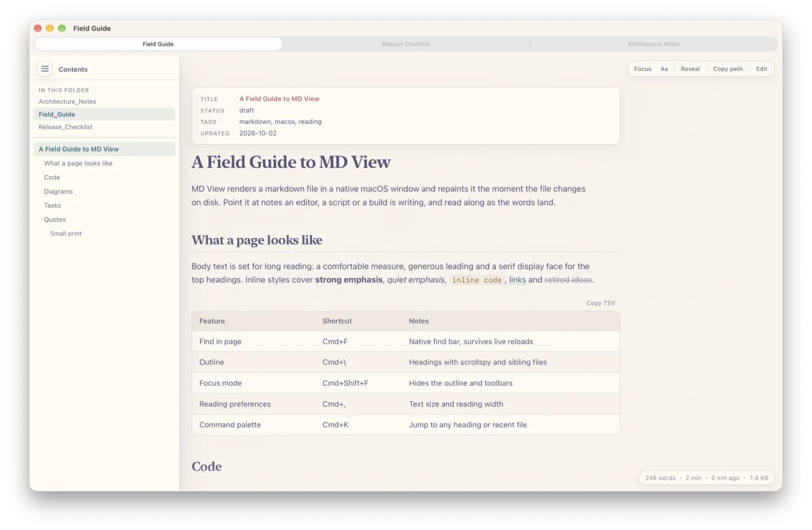The height and width of the screenshot is (530, 812).
Task: Click the 'Cmd+Shift+F' shortcut cell
Action: click(345, 383)
